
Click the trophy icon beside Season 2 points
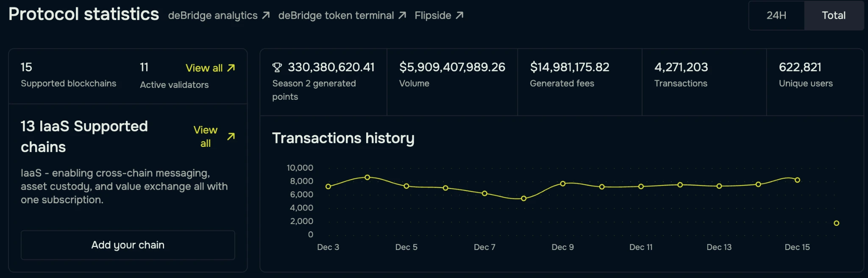[277, 67]
